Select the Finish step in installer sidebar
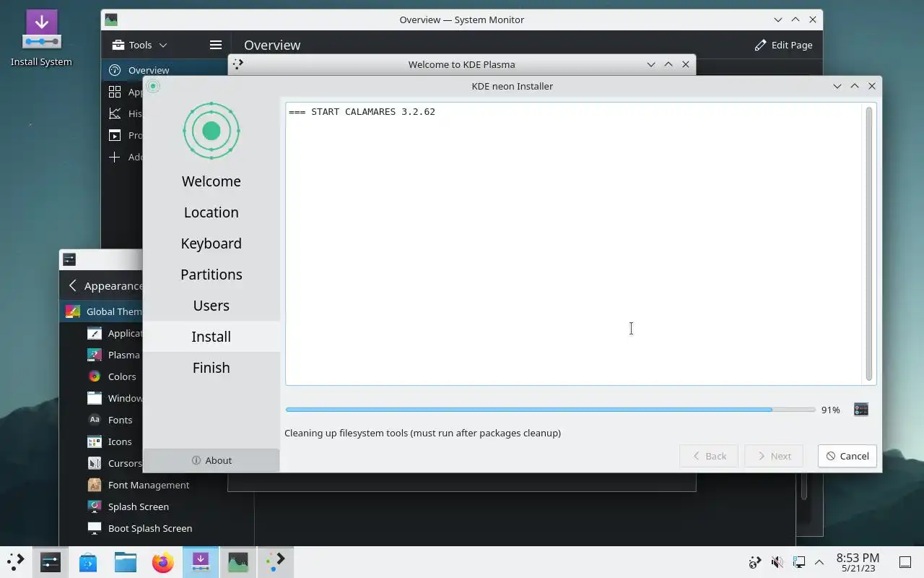 pyautogui.click(x=212, y=368)
